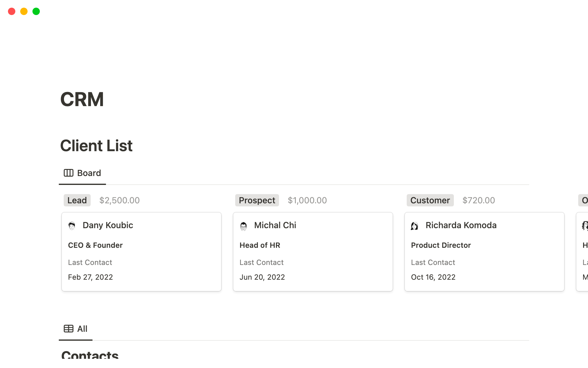Click Michal Chi's avatar icon
Image resolution: width=588 pixels, height=368 pixels.
click(x=243, y=226)
